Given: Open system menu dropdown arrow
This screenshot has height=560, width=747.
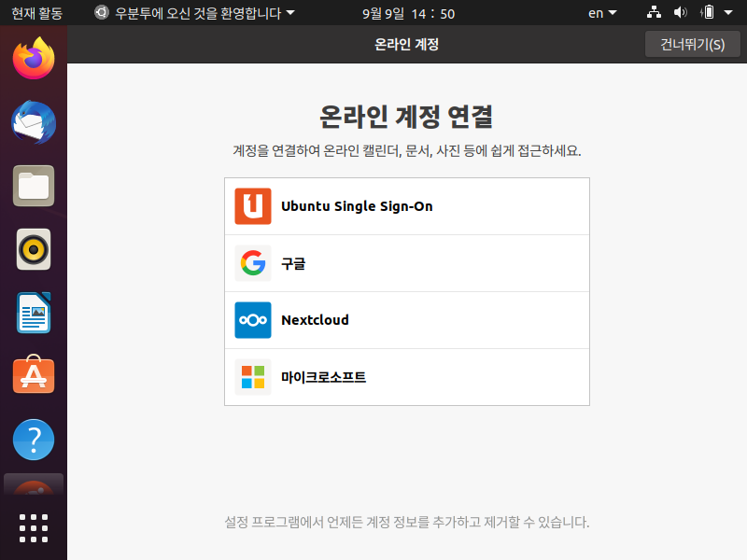Looking at the screenshot, I should 728,13.
